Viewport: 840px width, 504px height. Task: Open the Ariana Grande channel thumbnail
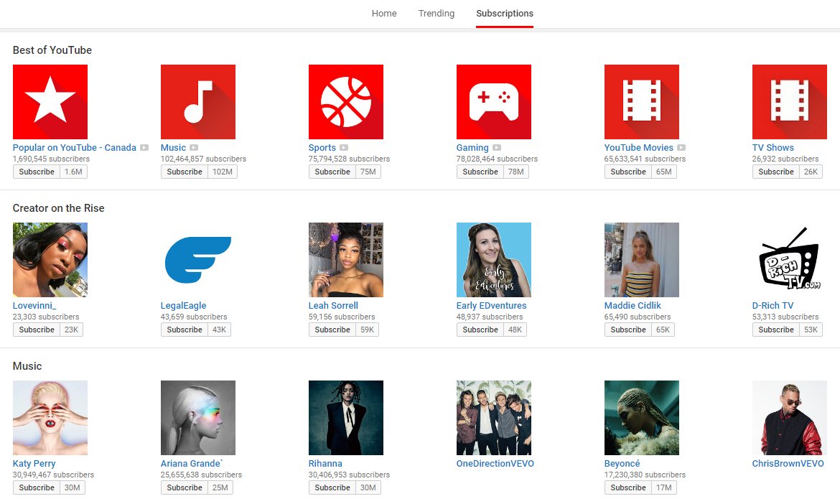coord(198,418)
